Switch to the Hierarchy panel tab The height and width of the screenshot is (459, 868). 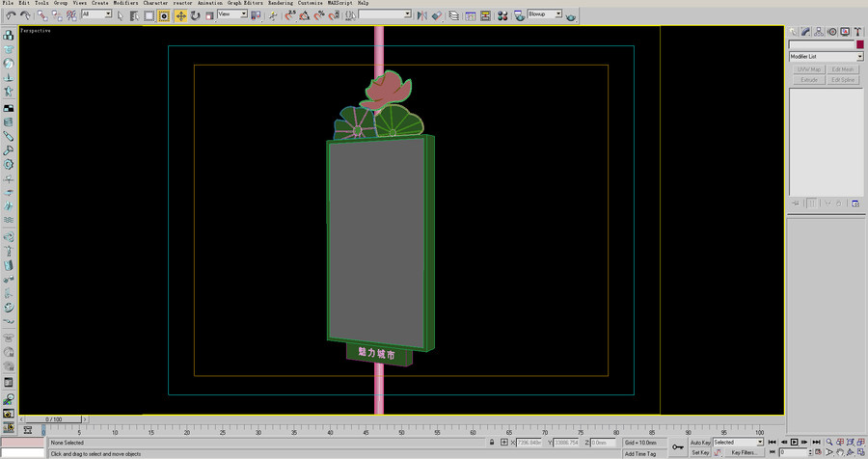[819, 32]
